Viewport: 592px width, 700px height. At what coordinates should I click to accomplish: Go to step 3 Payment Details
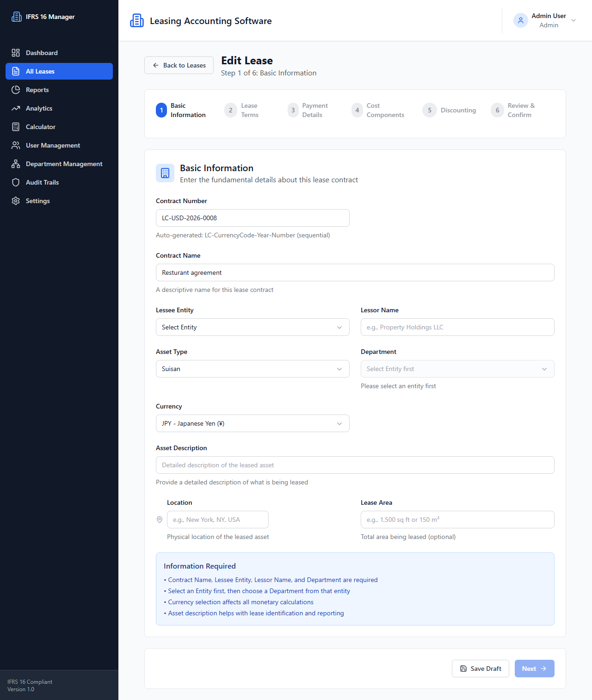point(308,110)
